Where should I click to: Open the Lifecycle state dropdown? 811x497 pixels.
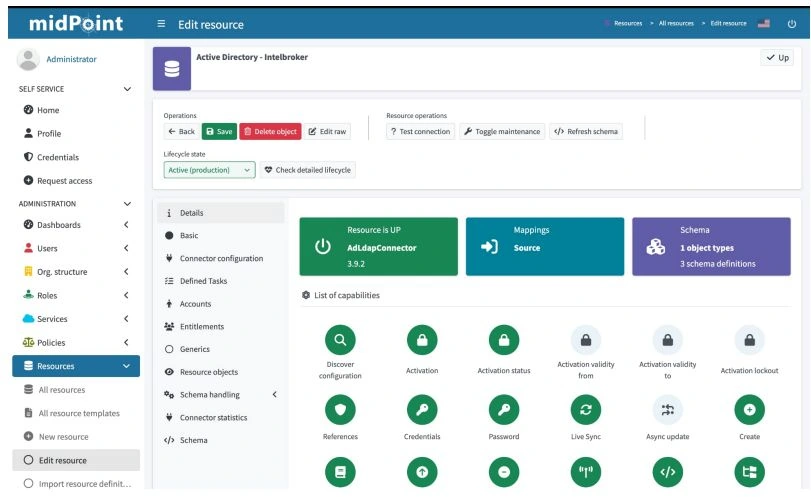pyautogui.click(x=209, y=170)
